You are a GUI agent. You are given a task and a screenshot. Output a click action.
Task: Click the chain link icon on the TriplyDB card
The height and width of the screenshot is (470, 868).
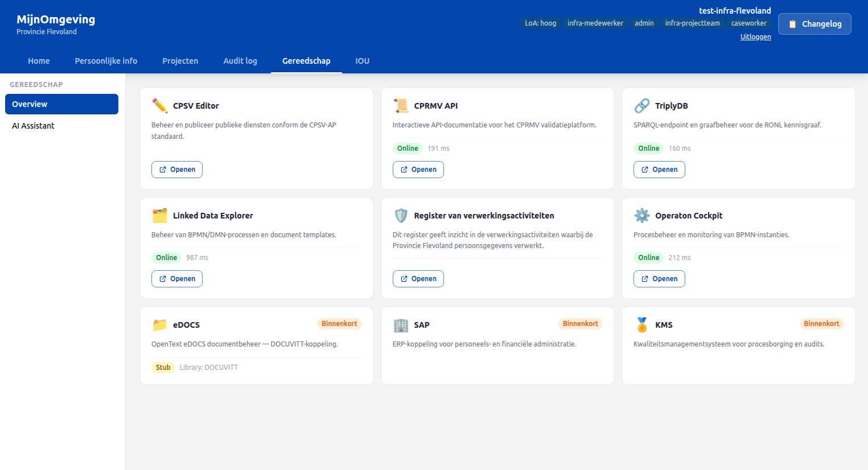(641, 105)
